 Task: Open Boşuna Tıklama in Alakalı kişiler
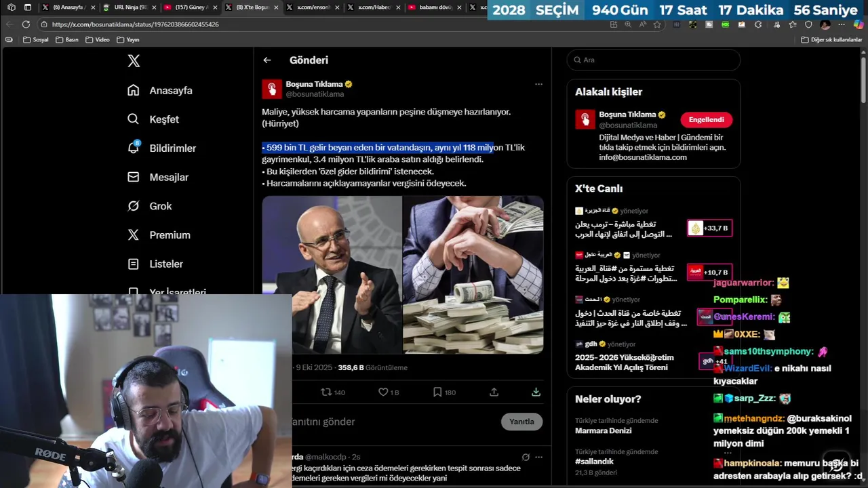628,115
